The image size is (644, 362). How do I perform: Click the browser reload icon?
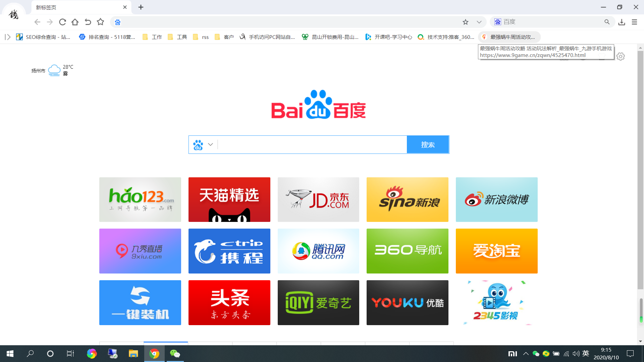coord(62,22)
